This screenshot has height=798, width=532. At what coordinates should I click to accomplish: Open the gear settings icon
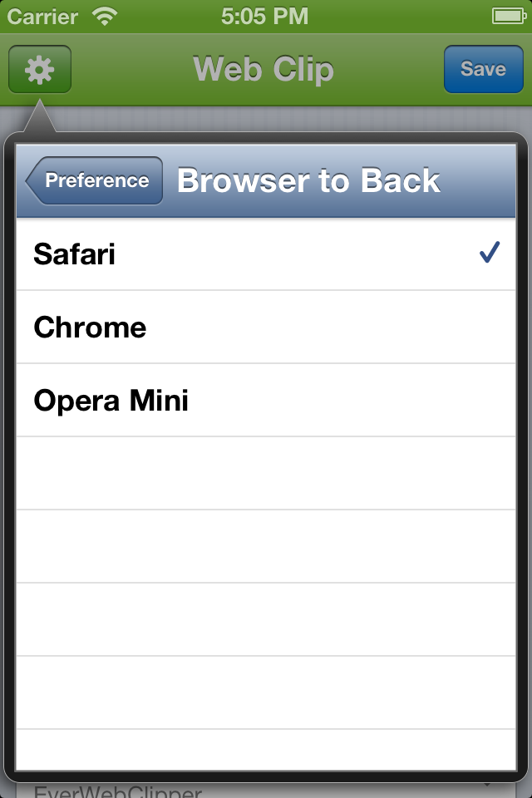[40, 69]
